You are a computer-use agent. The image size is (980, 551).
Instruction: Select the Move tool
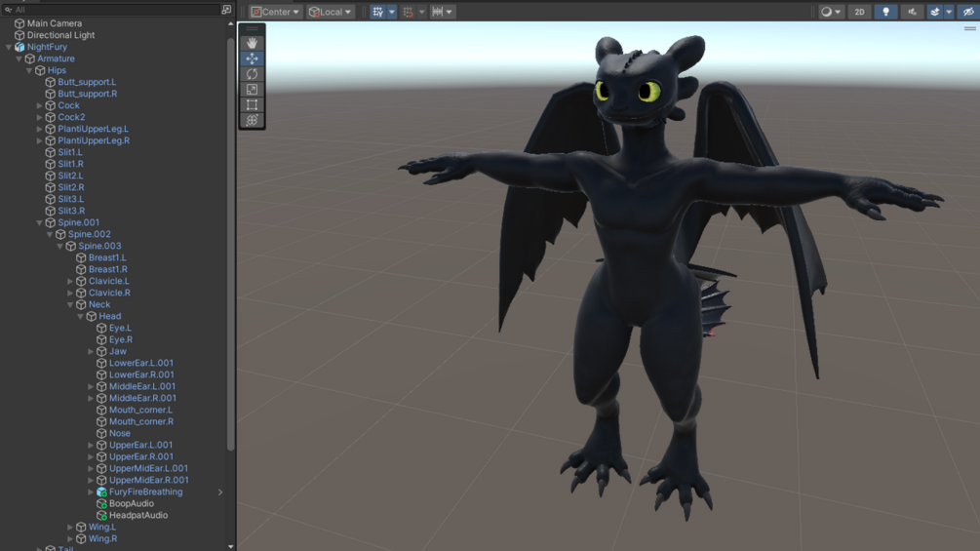tap(252, 59)
